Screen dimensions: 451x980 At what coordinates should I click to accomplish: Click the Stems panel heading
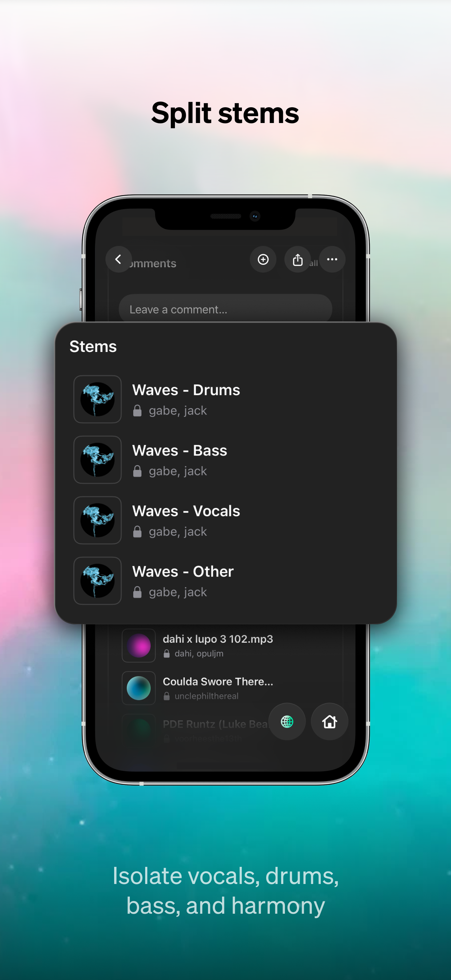point(93,346)
